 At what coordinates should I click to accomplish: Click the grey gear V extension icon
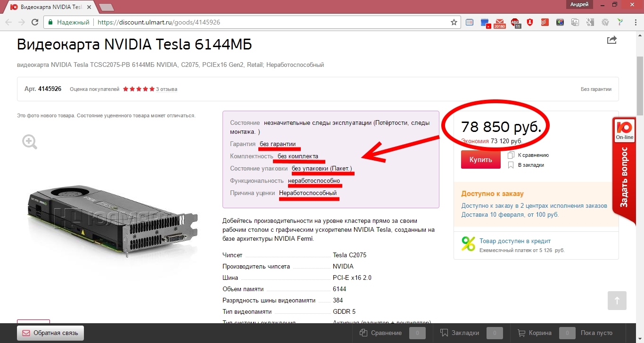pyautogui.click(x=605, y=22)
